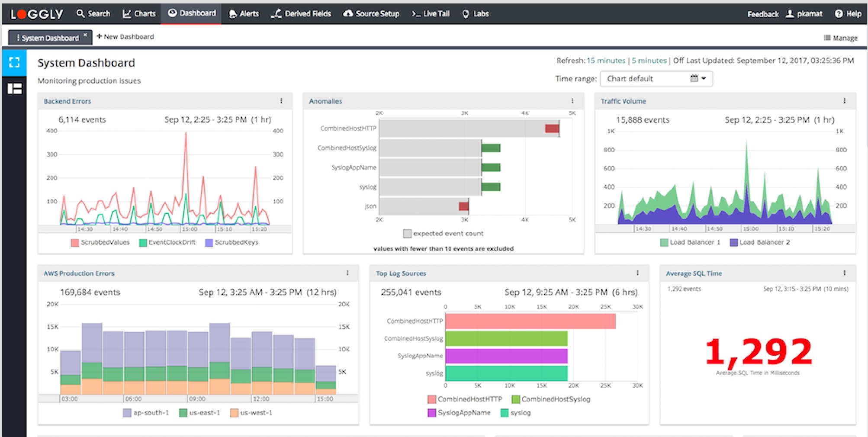Open the Backend Errors widget kebab menu
868x437 pixels.
point(281,101)
